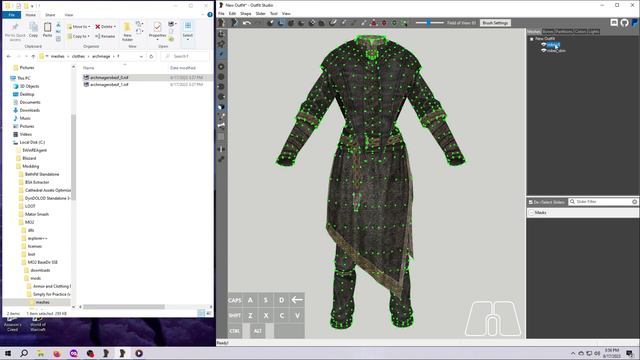
Task: Click the chat bubble icon in Outfit Studio
Action: (614, 23)
